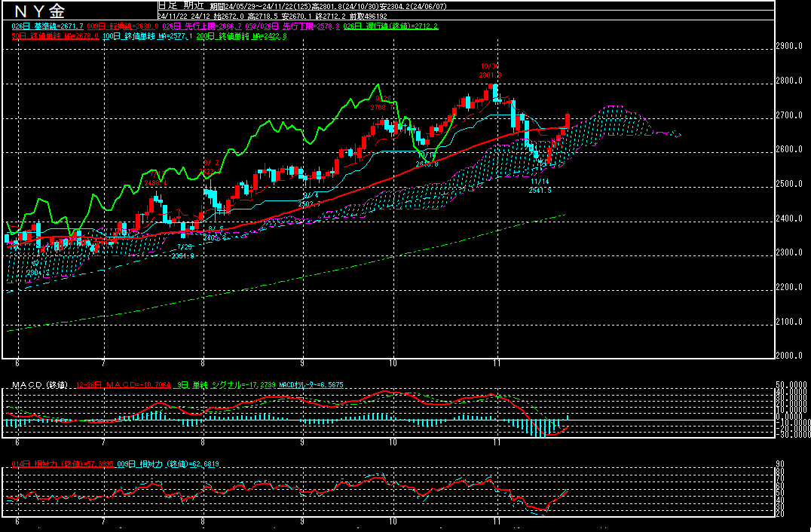Click the 100日 終値単純 MA=2577.1 legend
Viewport: 811px width, 532px height.
[x=148, y=37]
